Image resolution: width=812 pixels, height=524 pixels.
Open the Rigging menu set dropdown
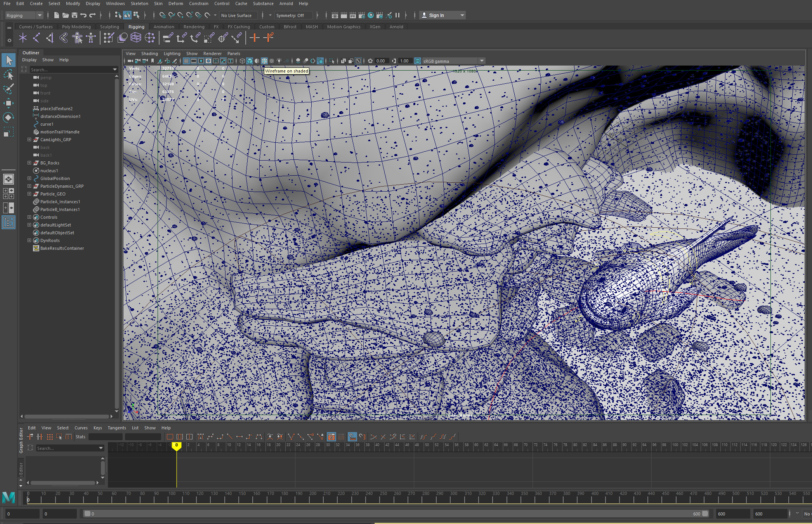(24, 15)
